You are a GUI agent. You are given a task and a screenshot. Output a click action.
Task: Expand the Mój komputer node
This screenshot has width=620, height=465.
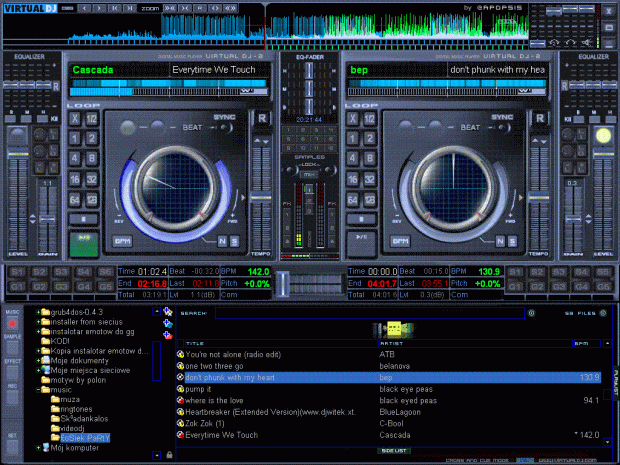pyautogui.click(x=38, y=448)
